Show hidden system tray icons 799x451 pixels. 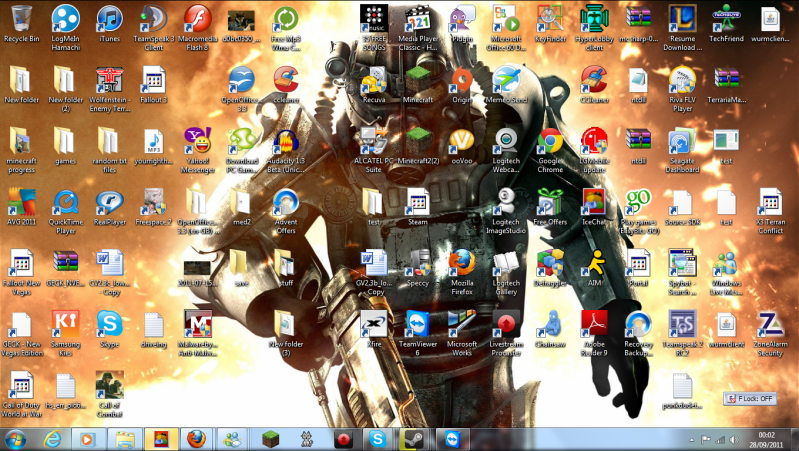(691, 440)
